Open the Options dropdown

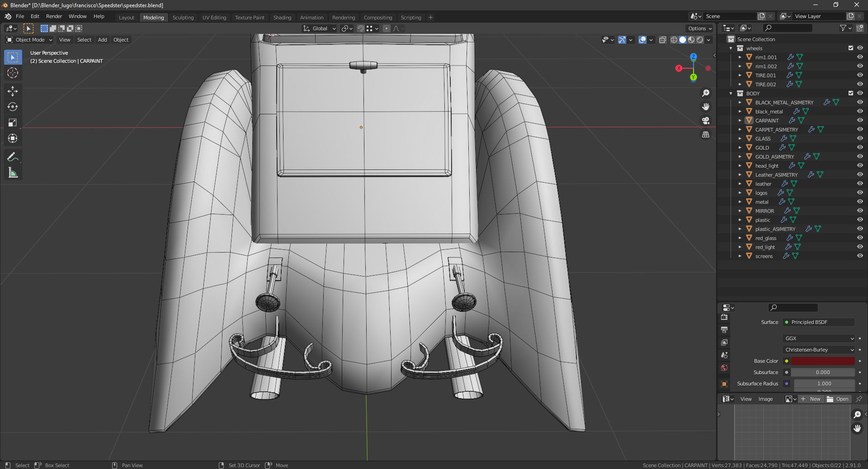(700, 28)
